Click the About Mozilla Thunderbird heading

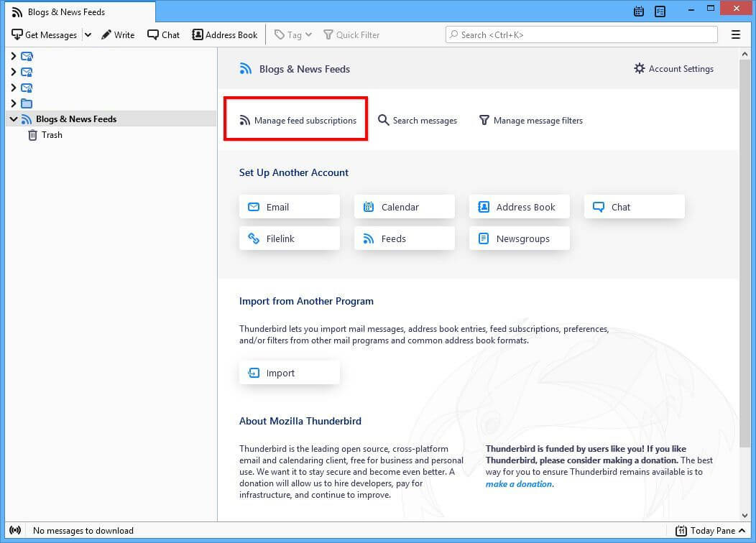[300, 421]
